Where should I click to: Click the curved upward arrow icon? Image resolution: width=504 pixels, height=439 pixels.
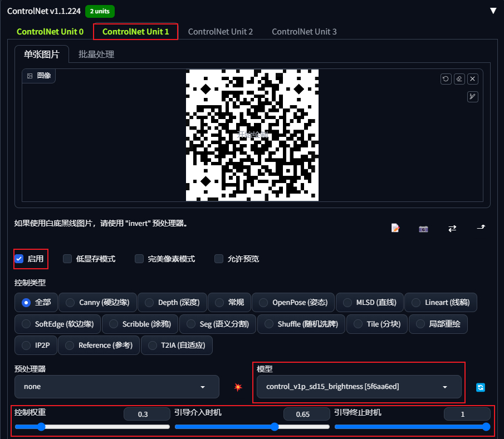[481, 228]
